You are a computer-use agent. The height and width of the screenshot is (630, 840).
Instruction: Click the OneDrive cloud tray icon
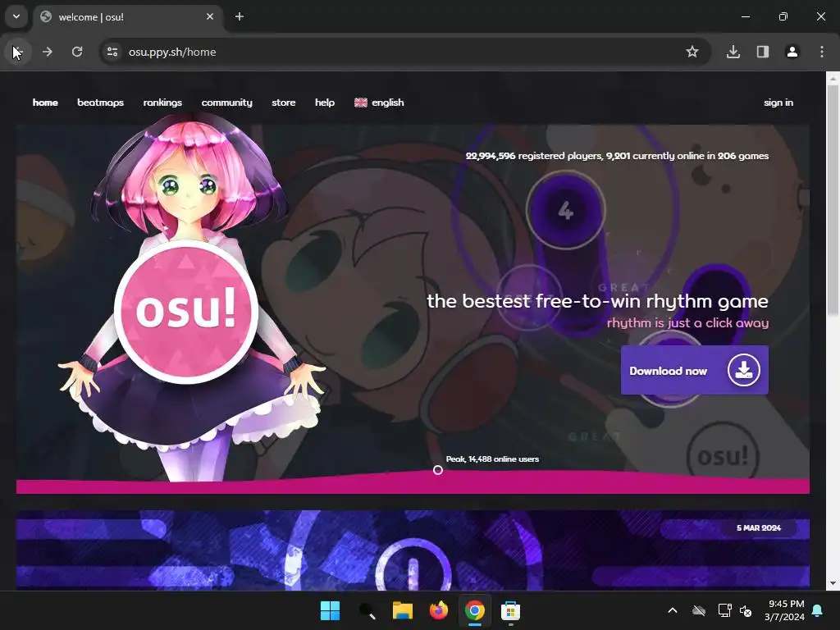pos(699,610)
